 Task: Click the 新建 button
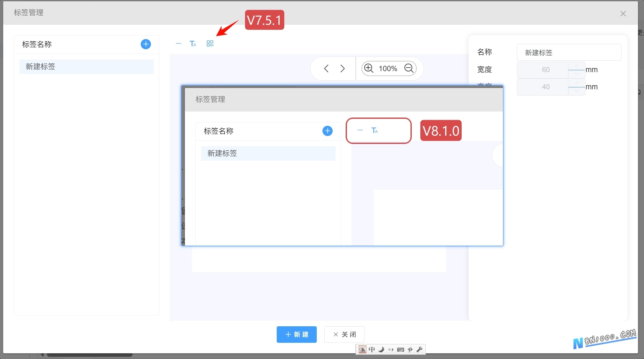[296, 335]
